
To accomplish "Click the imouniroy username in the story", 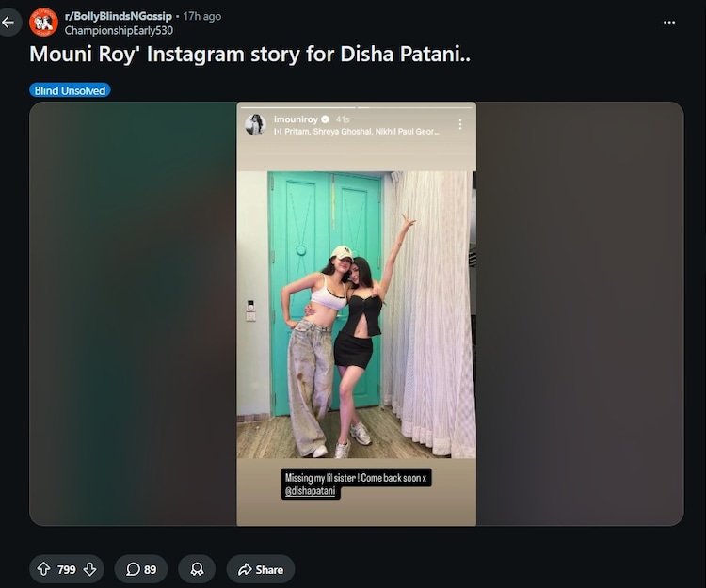I will (x=296, y=119).
